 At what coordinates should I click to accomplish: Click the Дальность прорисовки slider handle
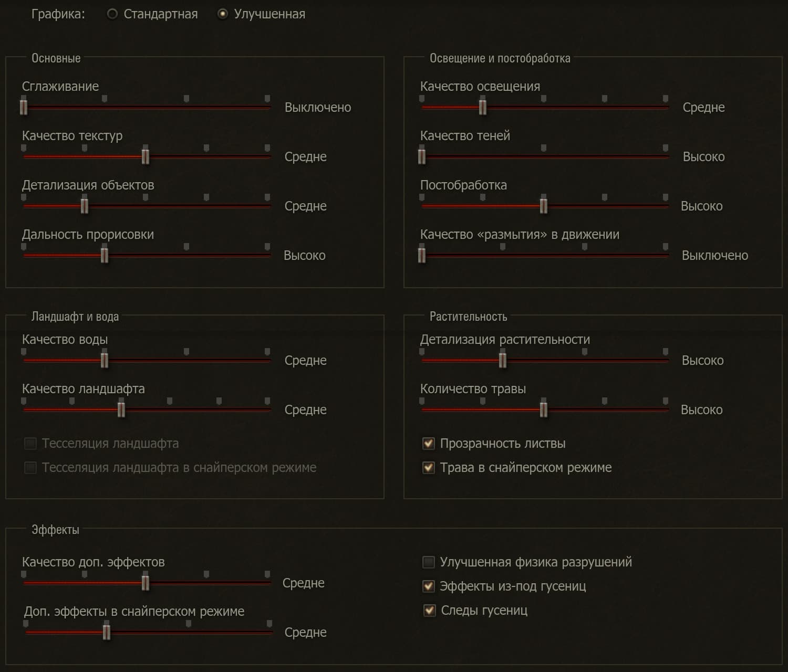[x=105, y=255]
